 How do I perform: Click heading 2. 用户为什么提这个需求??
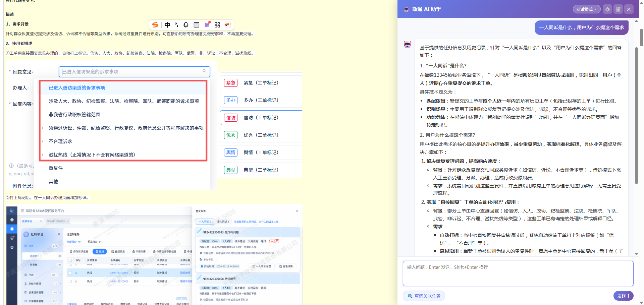[447, 135]
